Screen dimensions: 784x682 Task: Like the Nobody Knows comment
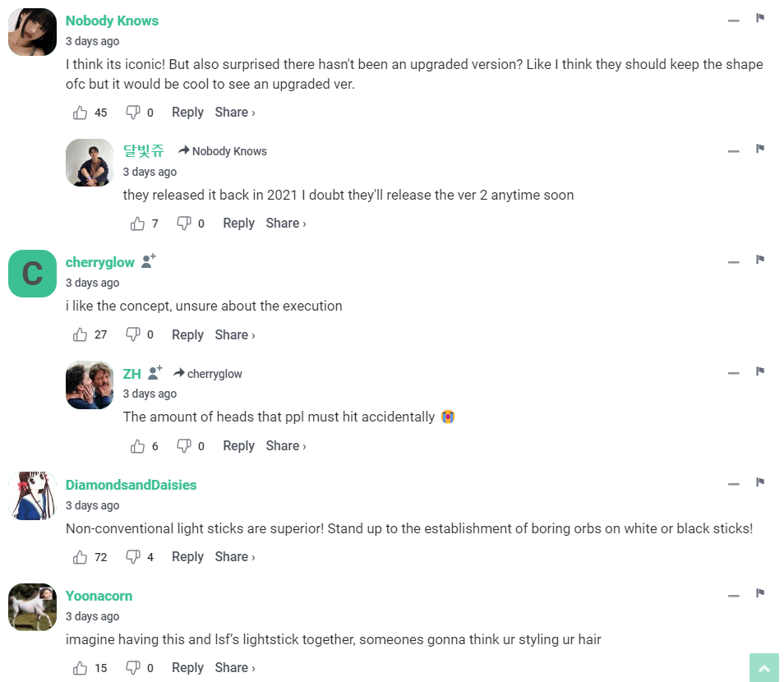[x=81, y=113]
